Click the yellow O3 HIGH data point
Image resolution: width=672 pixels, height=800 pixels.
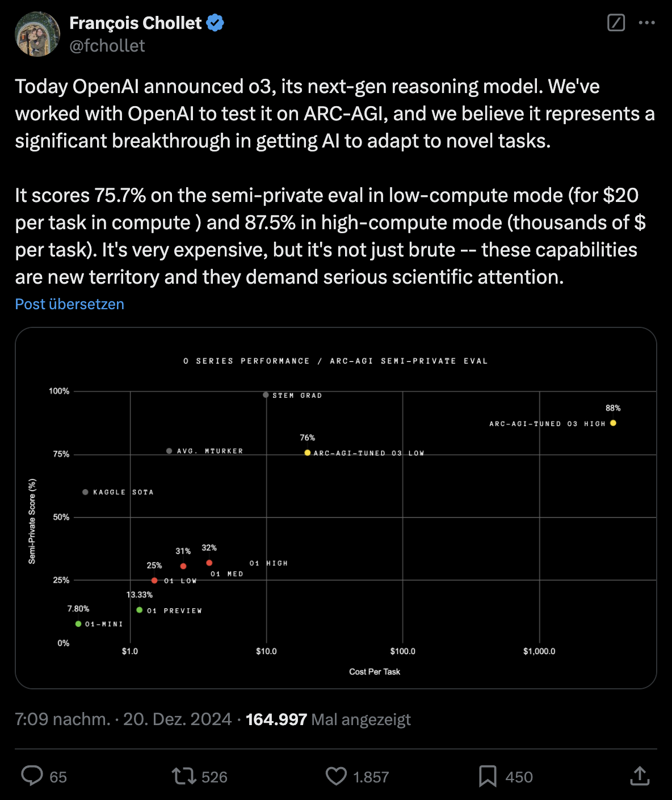(613, 423)
